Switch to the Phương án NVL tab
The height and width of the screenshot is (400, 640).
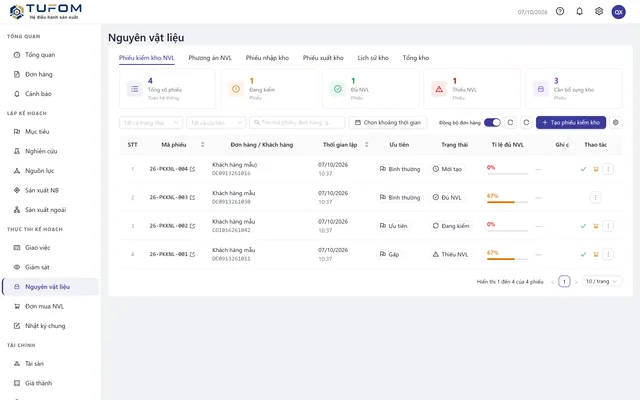(x=210, y=58)
